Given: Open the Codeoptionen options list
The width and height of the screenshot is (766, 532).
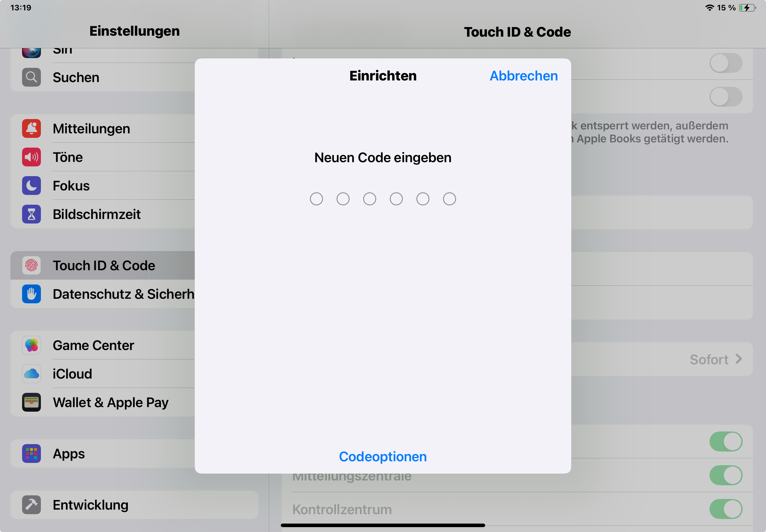Looking at the screenshot, I should pos(382,457).
